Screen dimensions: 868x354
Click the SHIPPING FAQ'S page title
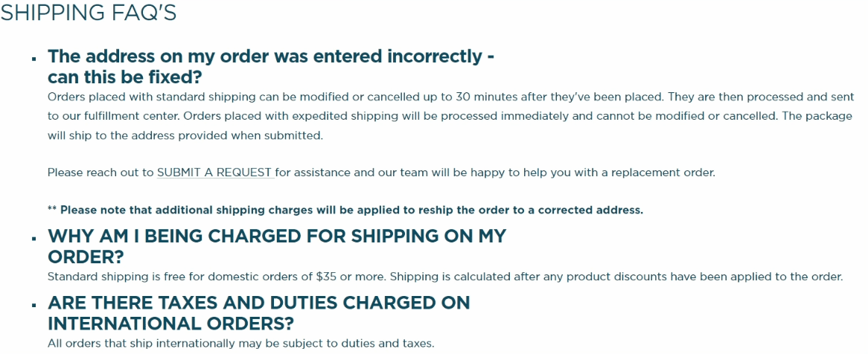[x=89, y=13]
